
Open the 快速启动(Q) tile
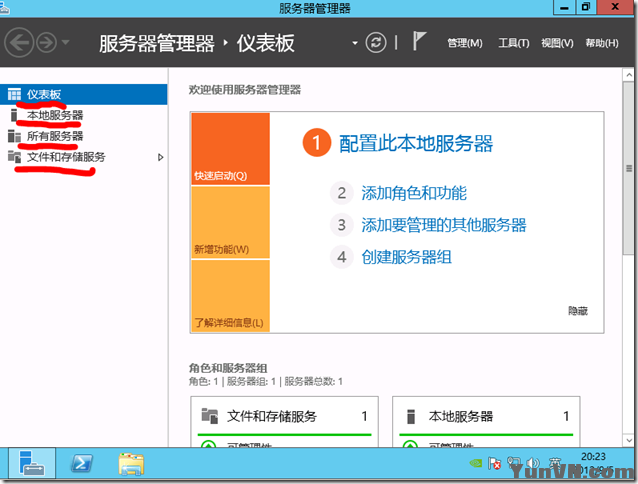pos(230,149)
